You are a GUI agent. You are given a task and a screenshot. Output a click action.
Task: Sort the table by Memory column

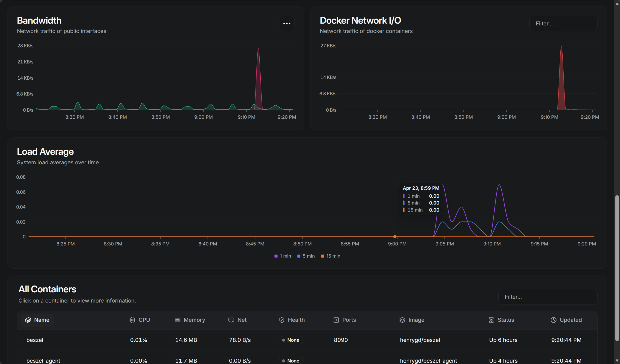(x=194, y=320)
